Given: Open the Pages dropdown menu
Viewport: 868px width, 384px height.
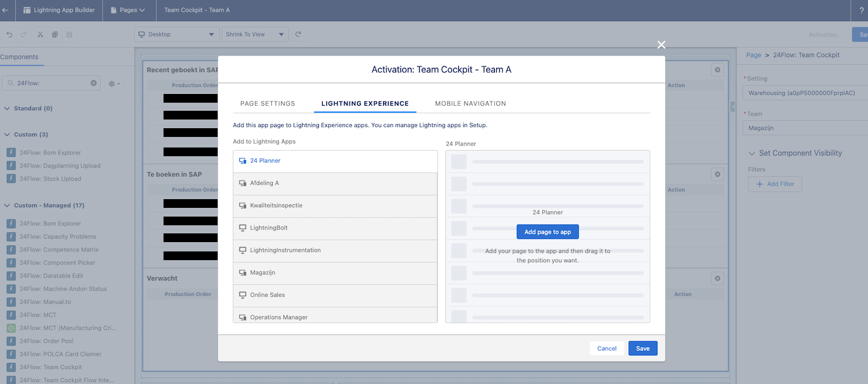Looking at the screenshot, I should click(x=127, y=10).
